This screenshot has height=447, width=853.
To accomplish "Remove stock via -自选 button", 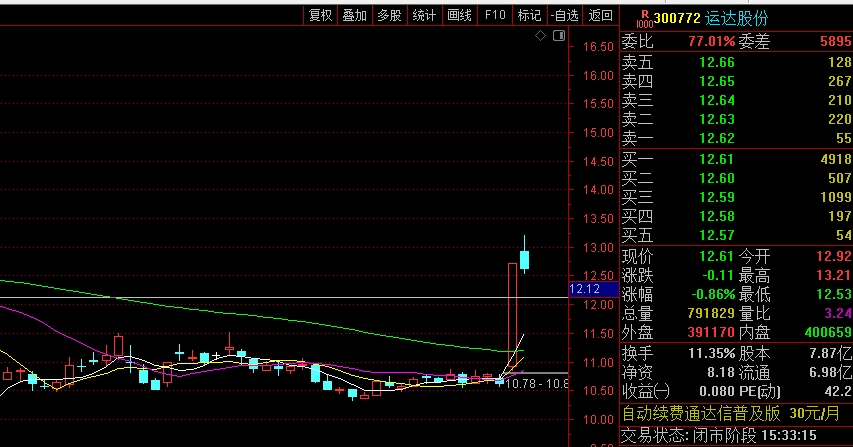I will click(x=565, y=15).
